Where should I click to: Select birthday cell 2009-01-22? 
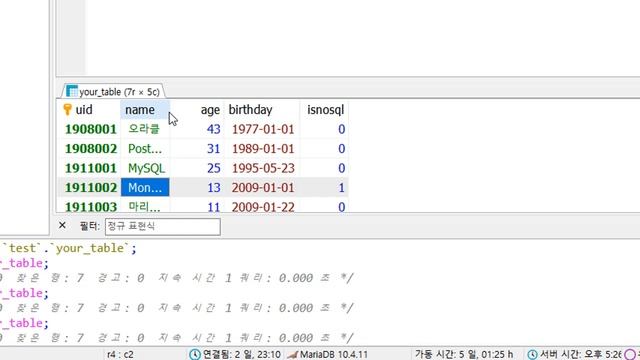(262, 206)
